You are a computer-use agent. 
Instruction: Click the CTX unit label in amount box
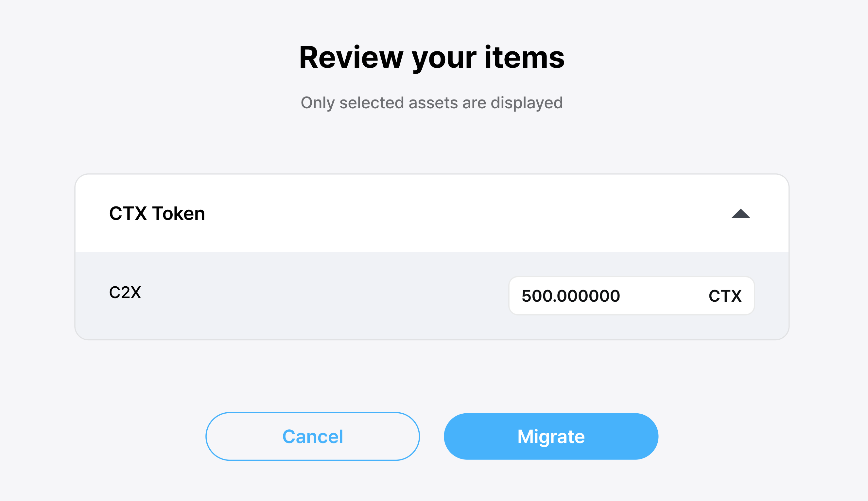725,296
